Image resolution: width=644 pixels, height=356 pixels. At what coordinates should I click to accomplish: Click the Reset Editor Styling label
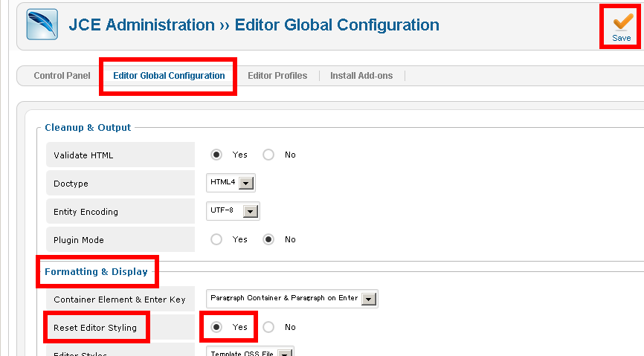click(x=95, y=328)
